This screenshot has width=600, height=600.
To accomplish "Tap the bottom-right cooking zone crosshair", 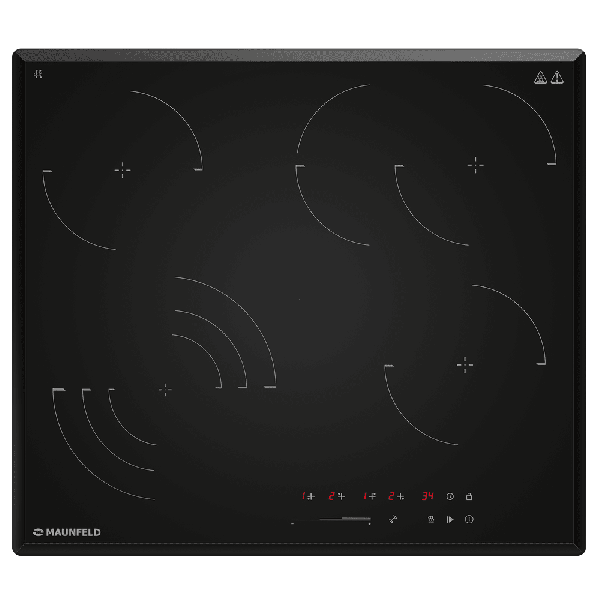I will click(465, 365).
